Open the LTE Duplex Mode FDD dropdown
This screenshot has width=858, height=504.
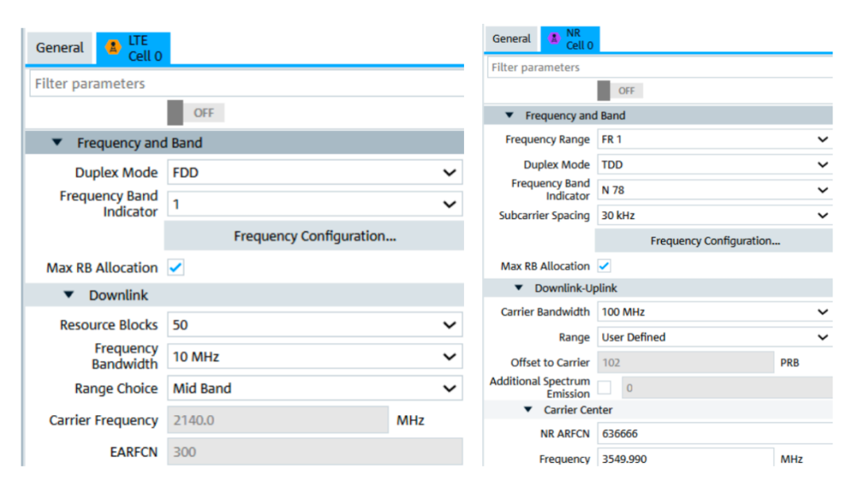click(x=315, y=173)
